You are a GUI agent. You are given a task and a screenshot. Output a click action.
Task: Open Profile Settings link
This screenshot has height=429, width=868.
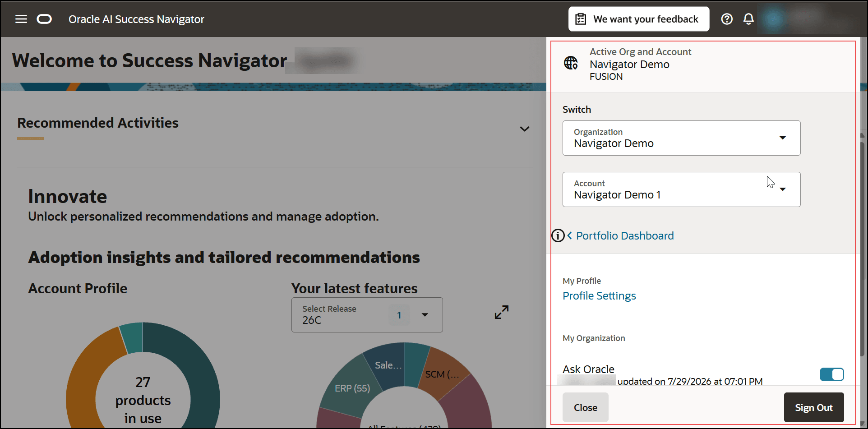(x=599, y=296)
